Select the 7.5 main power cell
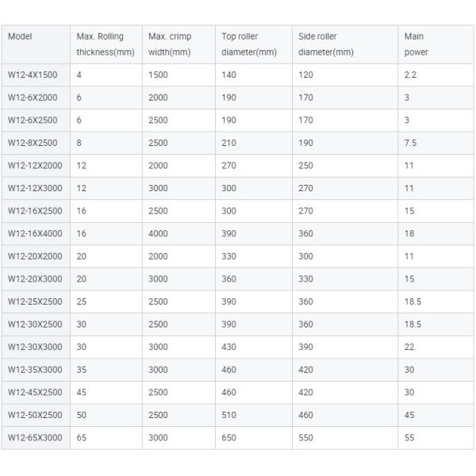Image resolution: width=476 pixels, height=476 pixels. coord(410,143)
